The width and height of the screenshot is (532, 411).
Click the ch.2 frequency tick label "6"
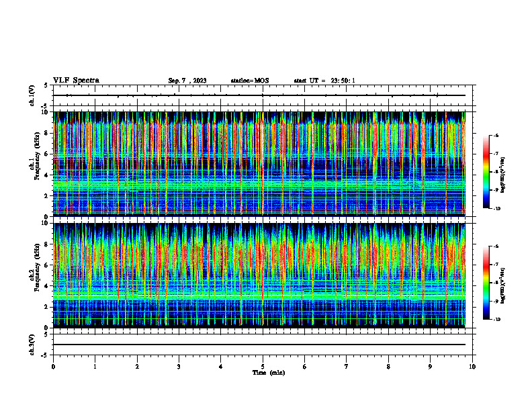pyautogui.click(x=47, y=265)
